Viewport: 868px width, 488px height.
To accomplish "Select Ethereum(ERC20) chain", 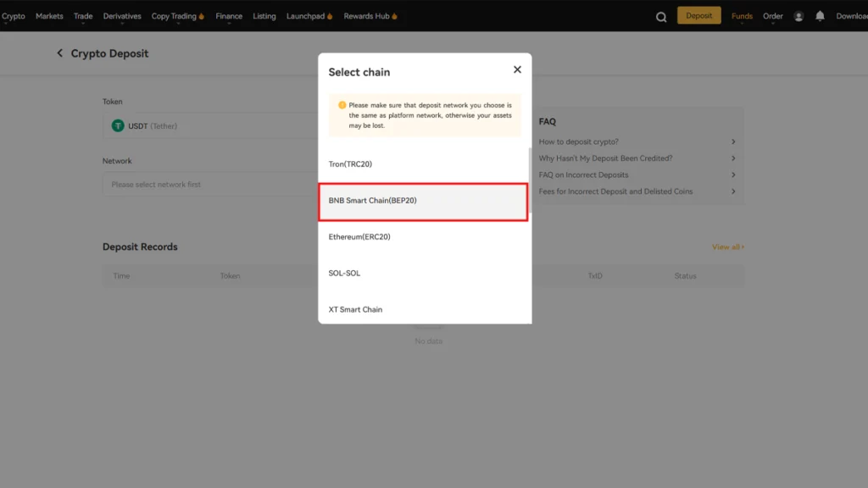I will (x=424, y=237).
